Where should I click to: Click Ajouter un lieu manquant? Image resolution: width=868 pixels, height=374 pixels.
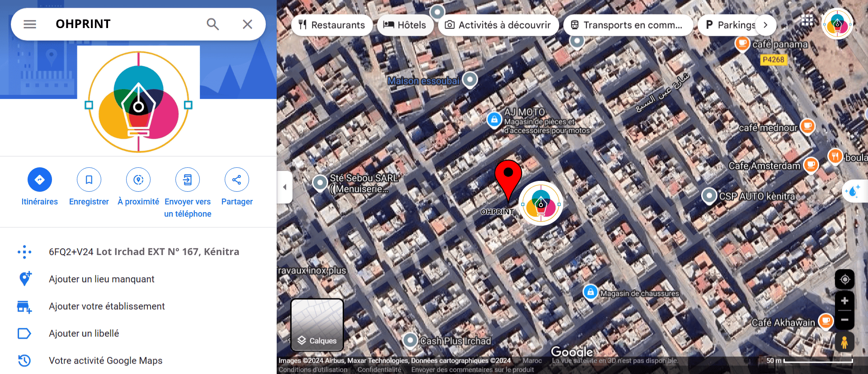102,279
